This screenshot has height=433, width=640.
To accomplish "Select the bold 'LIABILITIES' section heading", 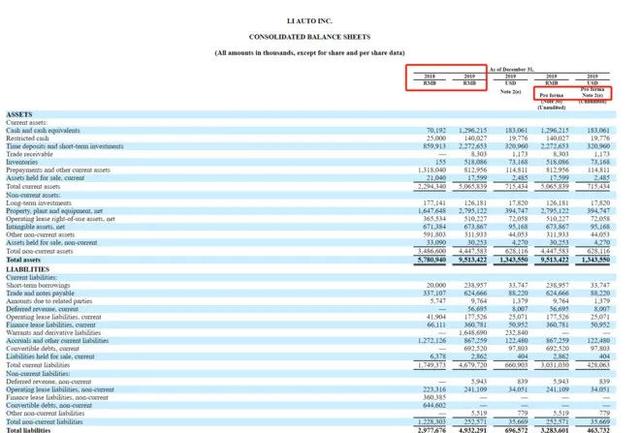I will click(28, 269).
